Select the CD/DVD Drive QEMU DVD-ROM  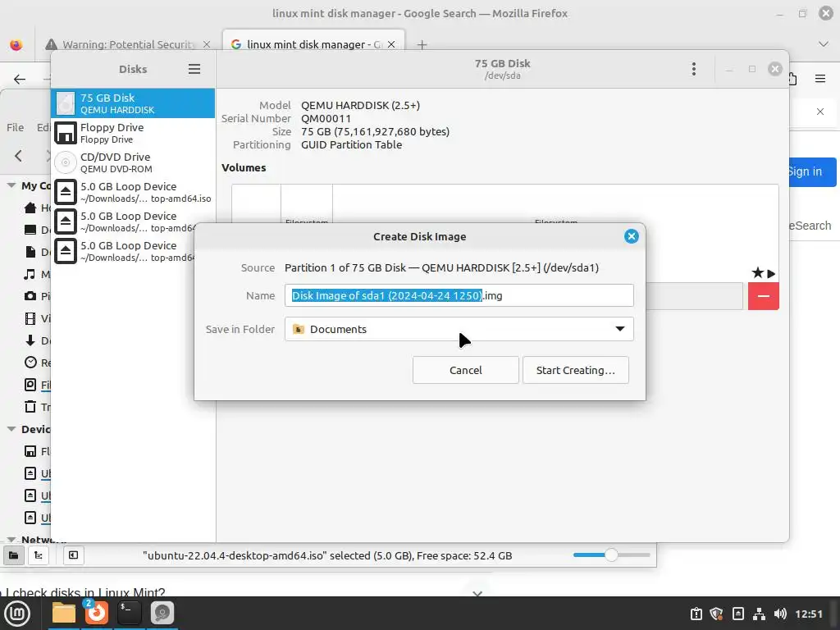point(133,162)
